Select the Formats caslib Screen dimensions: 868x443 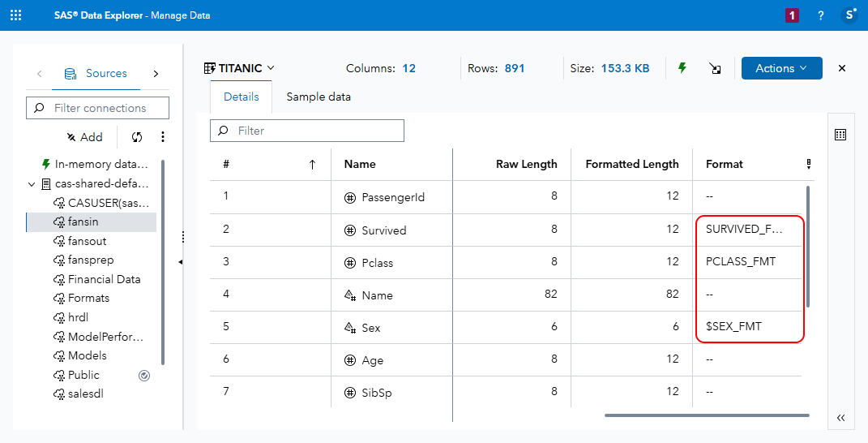pyautogui.click(x=81, y=299)
